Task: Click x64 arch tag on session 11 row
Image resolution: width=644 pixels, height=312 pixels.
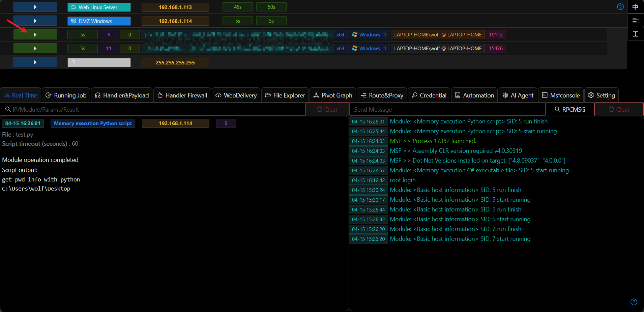Action: (341, 49)
